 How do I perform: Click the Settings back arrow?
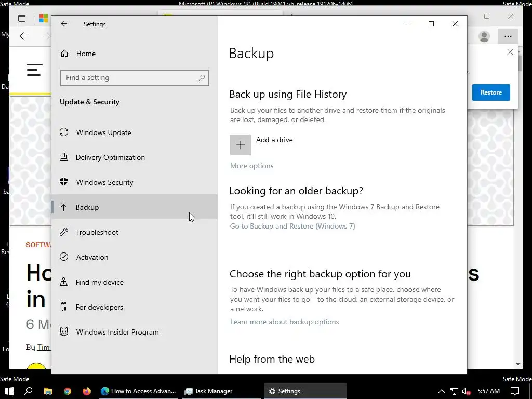coord(64,24)
